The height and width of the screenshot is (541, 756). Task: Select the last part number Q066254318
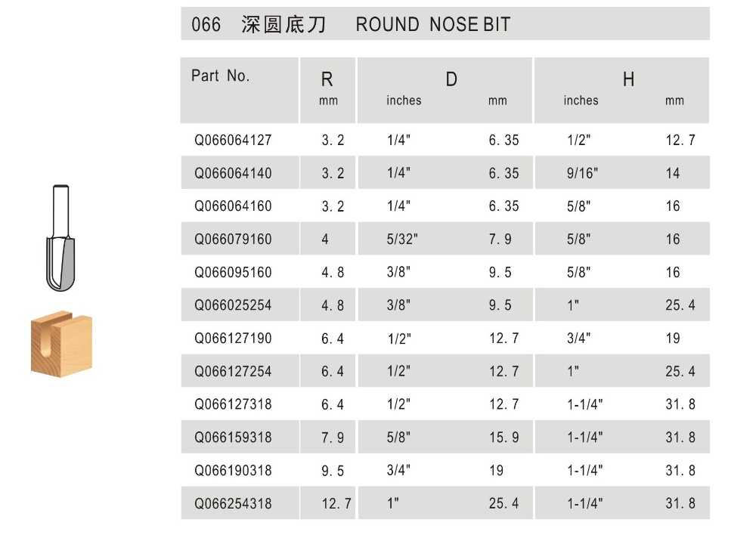(233, 503)
